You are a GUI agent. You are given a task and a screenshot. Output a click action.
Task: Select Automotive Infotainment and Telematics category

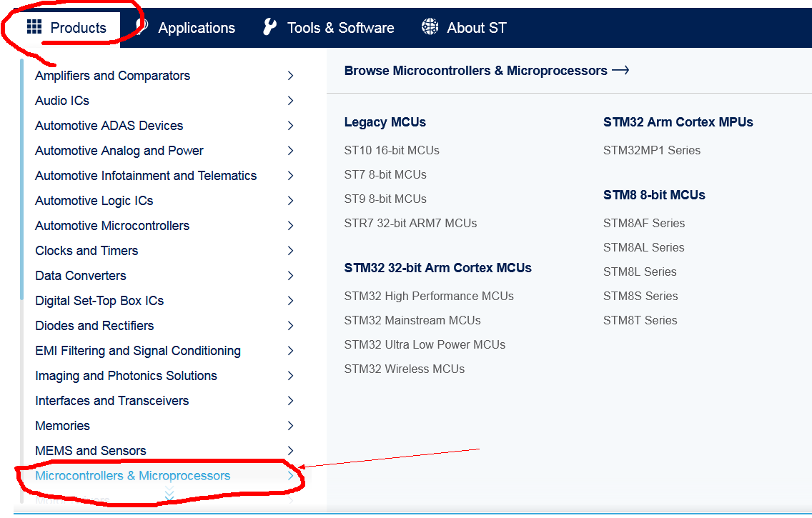(x=146, y=176)
